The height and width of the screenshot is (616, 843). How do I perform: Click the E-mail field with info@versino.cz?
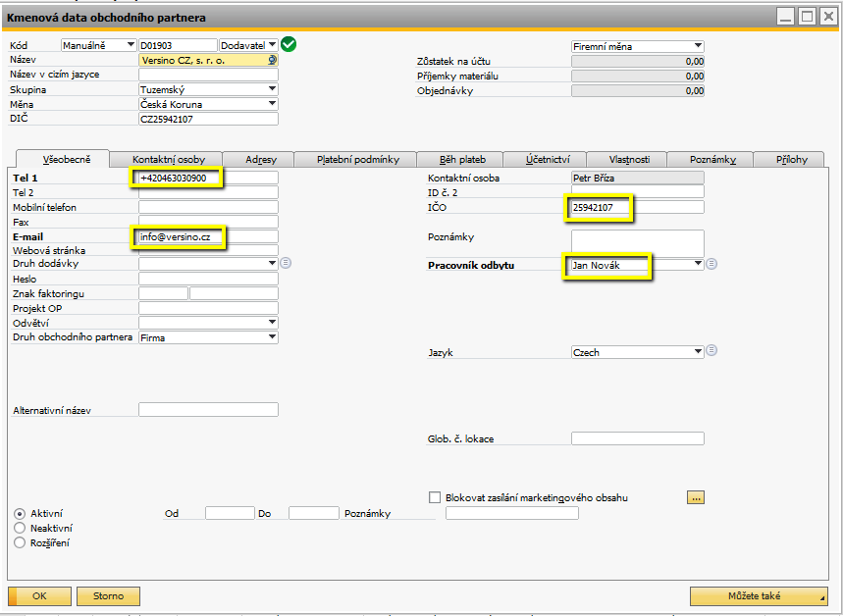(209, 236)
